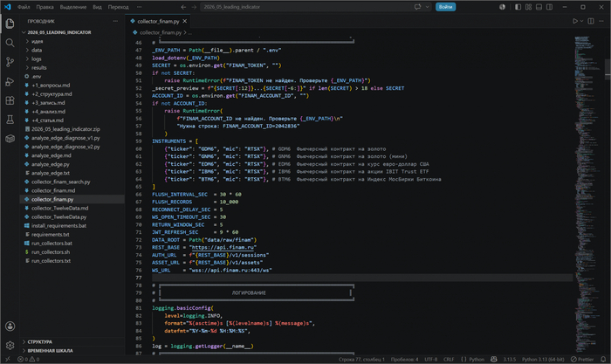Expand the logs folder
This screenshot has height=364, width=611.
(x=35, y=58)
